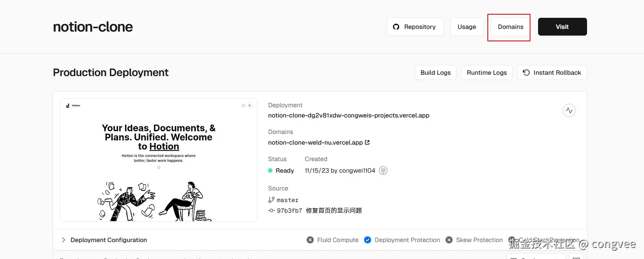
Task: Click the Skew Protection label
Action: [x=479, y=240]
